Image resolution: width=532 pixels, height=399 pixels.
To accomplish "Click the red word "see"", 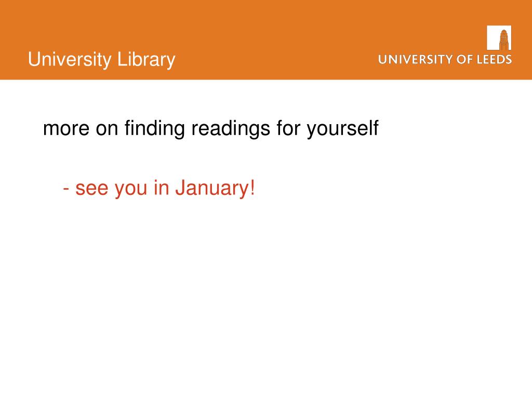I will point(91,189).
